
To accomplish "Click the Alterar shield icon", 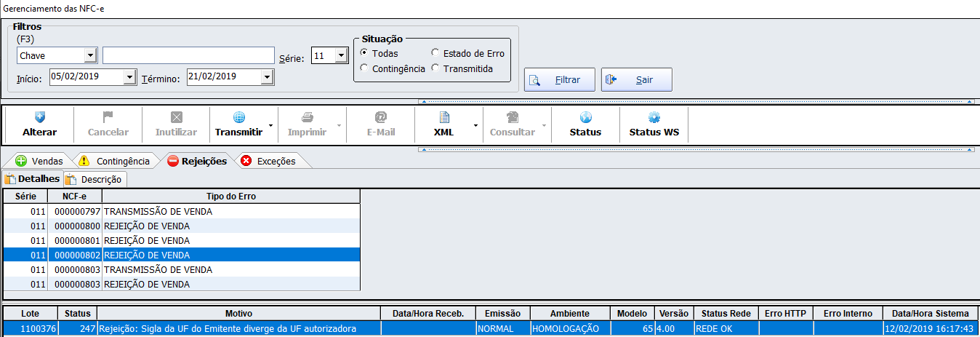I will coord(40,117).
